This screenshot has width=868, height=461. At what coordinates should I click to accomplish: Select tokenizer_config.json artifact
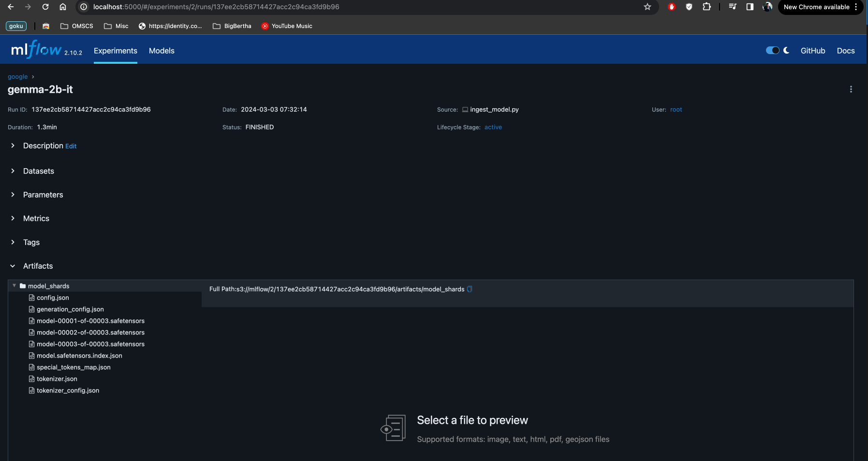pos(68,390)
